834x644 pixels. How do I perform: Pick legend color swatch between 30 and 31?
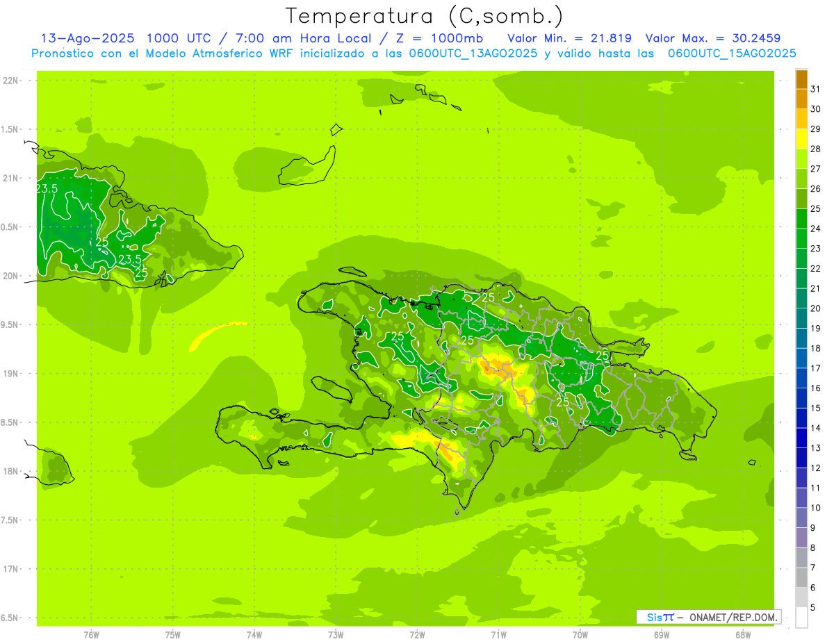click(801, 99)
